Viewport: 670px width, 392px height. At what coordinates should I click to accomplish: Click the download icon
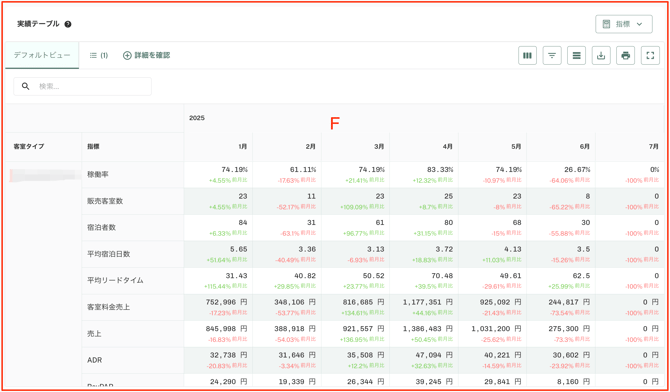[601, 56]
